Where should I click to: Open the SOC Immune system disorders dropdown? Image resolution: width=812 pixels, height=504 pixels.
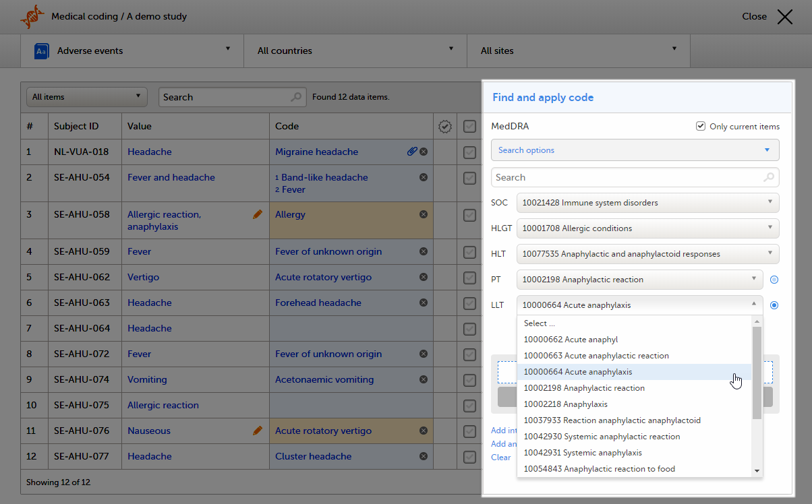(647, 203)
